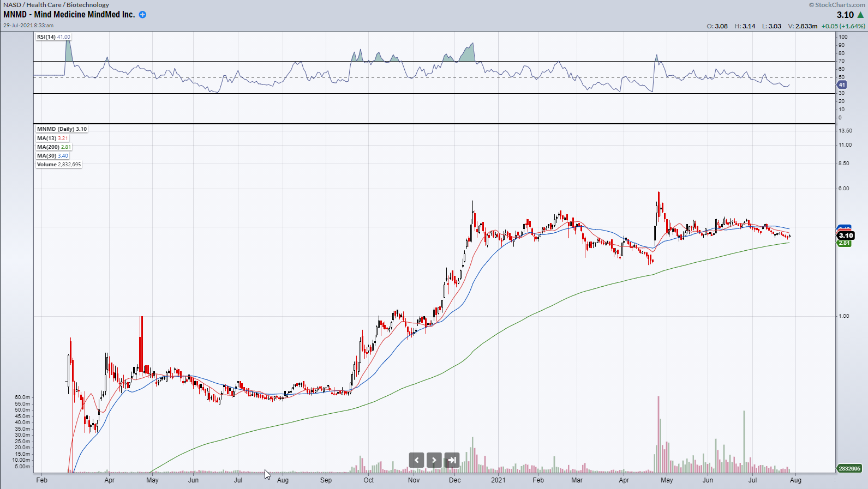Click the 'MNMD - Mind Medicine MindMed Inc.' title

click(x=69, y=15)
